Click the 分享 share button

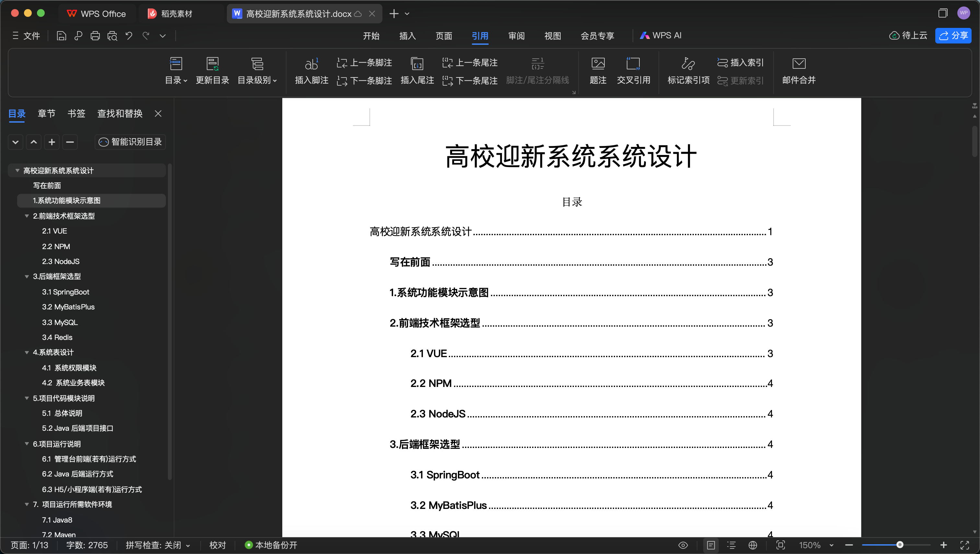pos(953,36)
